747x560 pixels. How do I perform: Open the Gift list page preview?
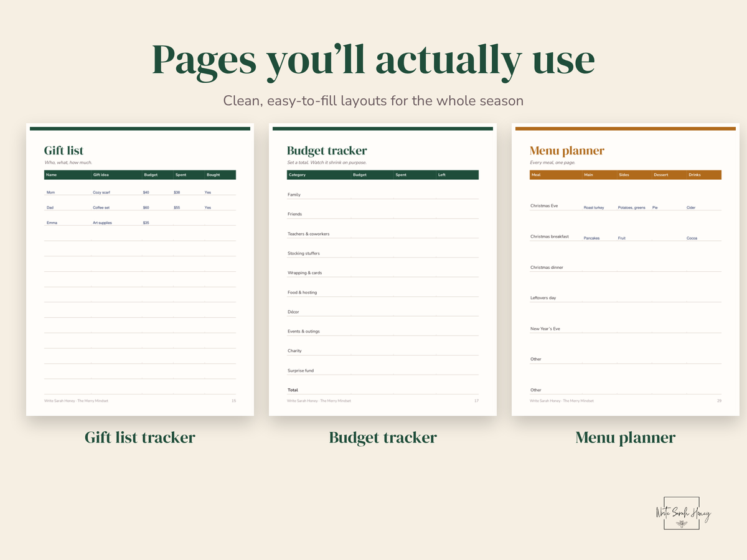pyautogui.click(x=140, y=269)
